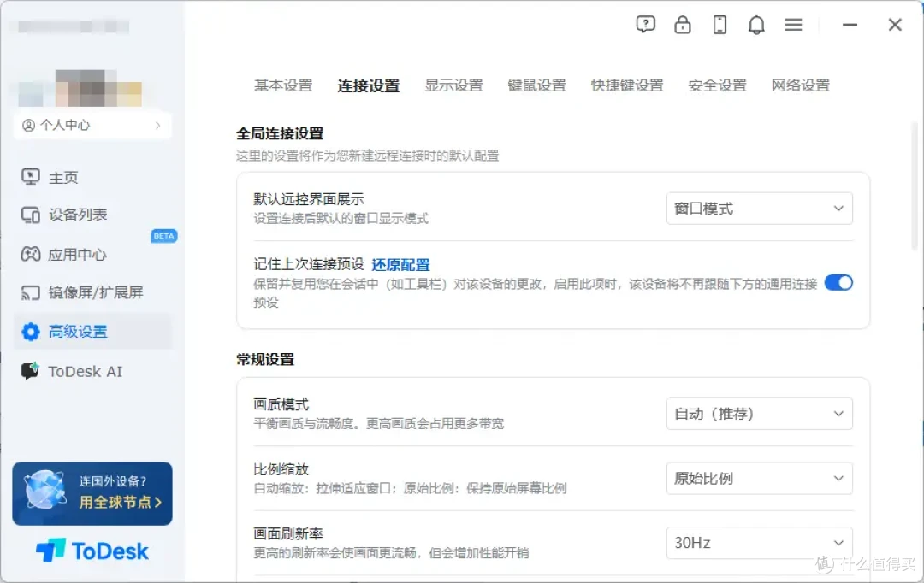
Task: Open 镜像屏/扩展屏 in sidebar
Action: 96,292
